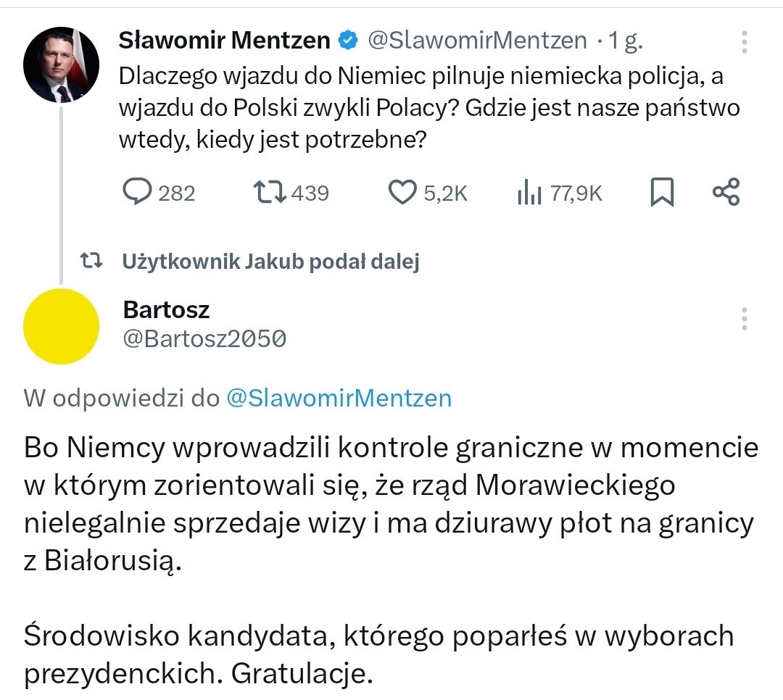
Task: Click the share icon on Mentzen's post
Action: click(726, 192)
